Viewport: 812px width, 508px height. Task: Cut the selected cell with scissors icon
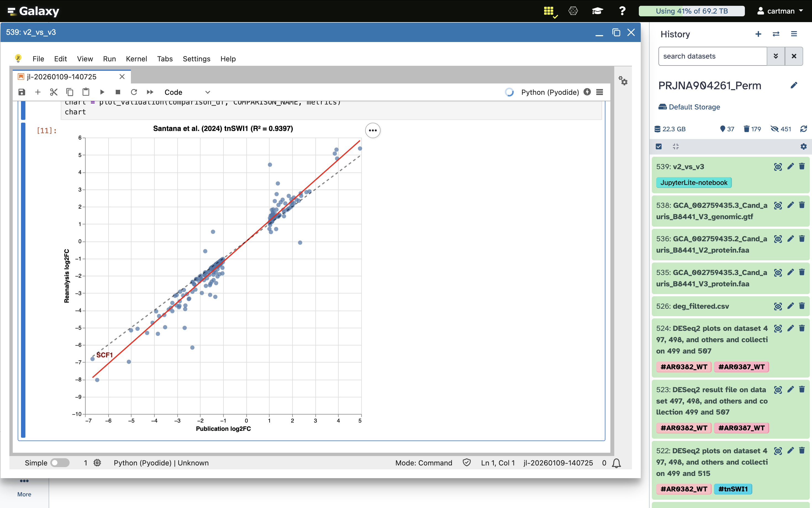click(x=54, y=92)
